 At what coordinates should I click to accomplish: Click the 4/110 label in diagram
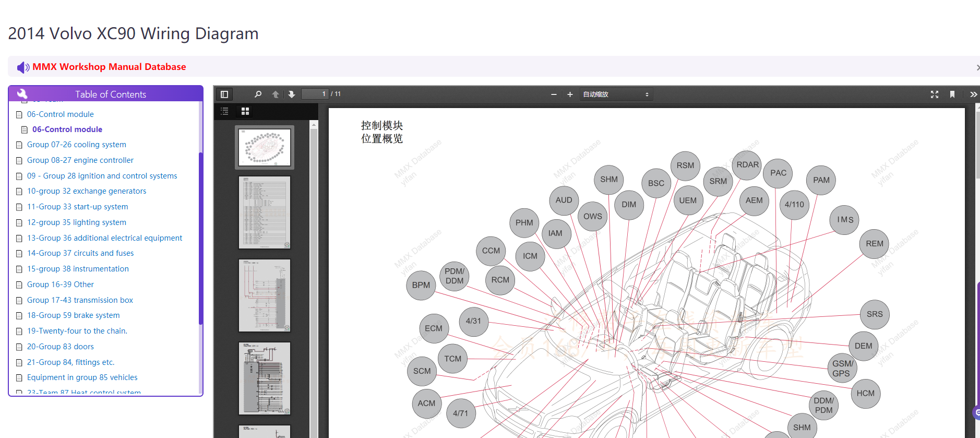(794, 205)
